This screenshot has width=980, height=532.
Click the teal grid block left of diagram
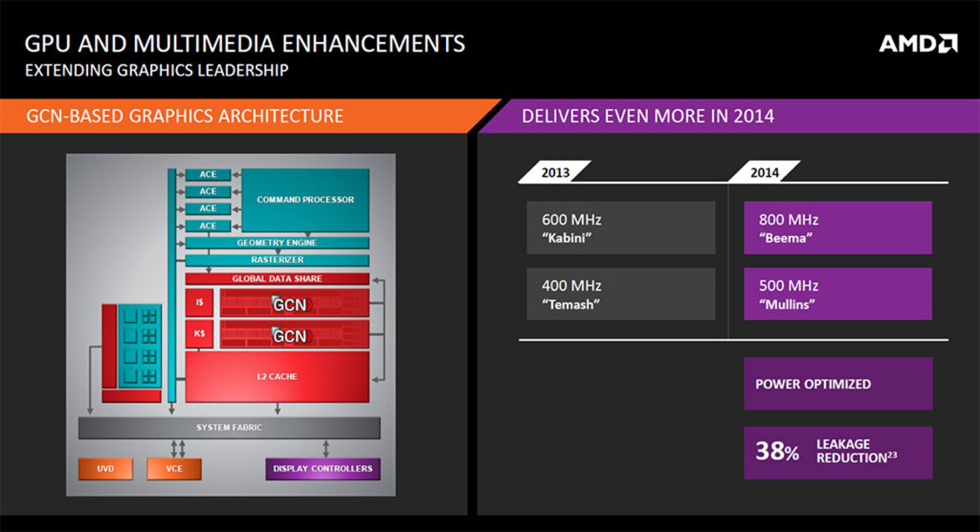[x=140, y=346]
